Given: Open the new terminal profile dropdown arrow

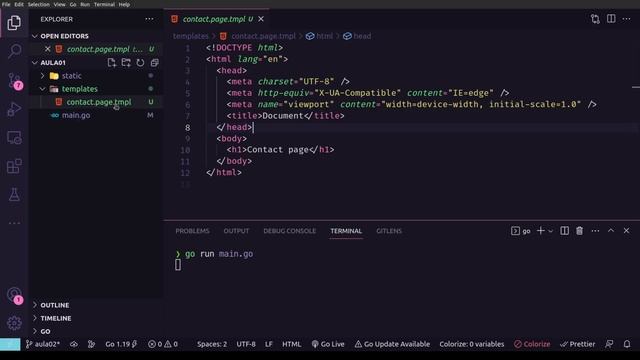Looking at the screenshot, I should pos(551,231).
